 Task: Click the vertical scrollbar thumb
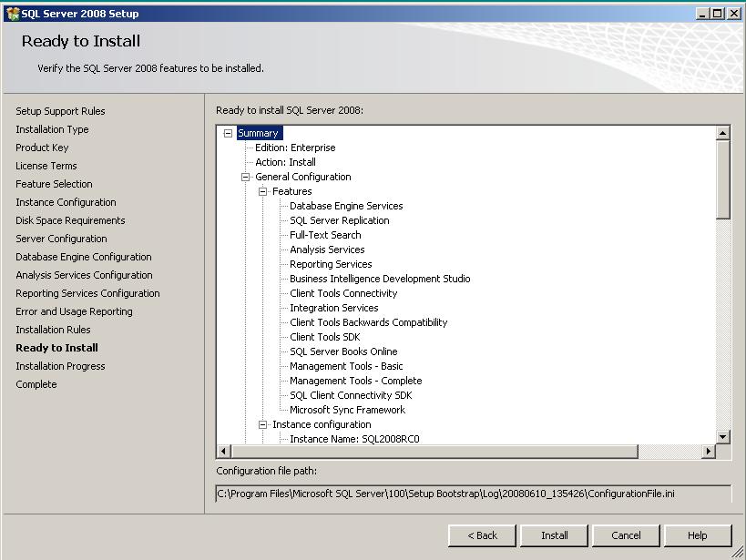(x=722, y=179)
